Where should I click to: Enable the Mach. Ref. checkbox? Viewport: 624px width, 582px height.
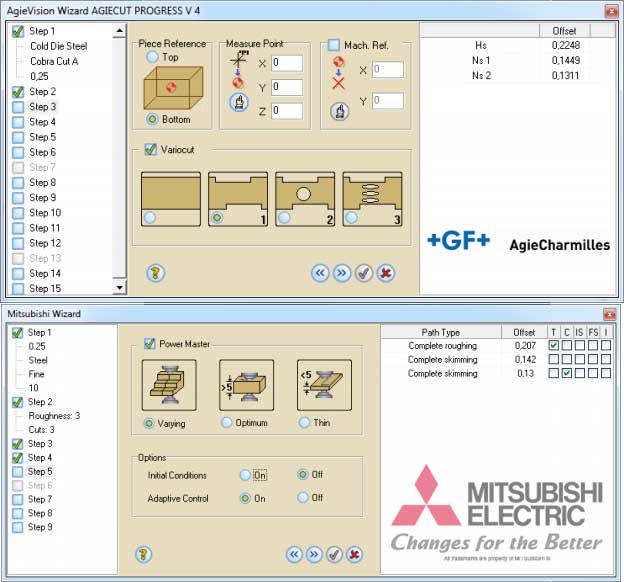(334, 45)
